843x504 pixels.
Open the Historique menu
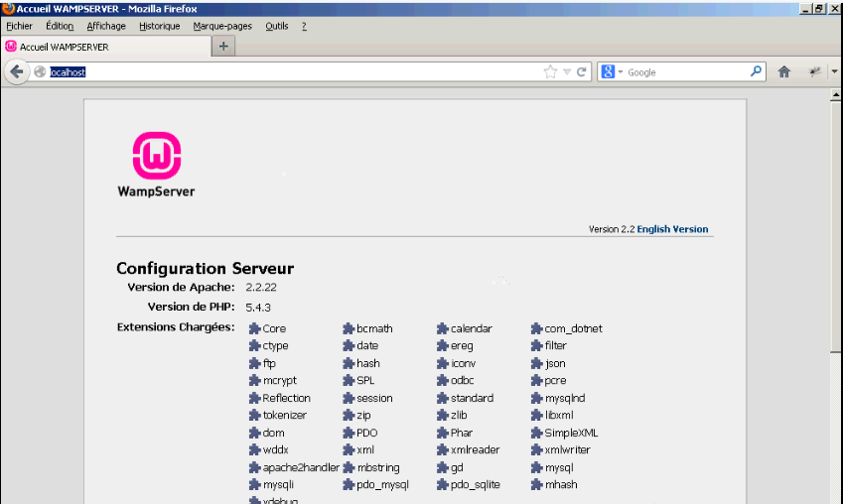159,26
